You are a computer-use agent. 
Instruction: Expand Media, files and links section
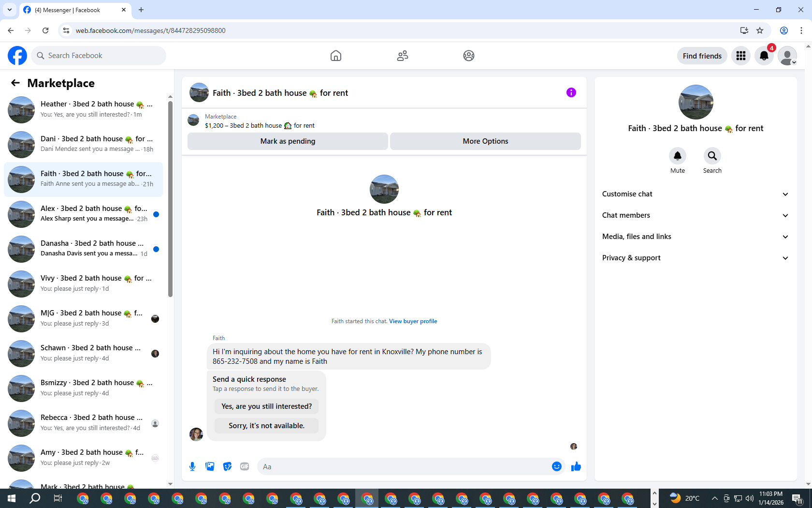[696, 237]
